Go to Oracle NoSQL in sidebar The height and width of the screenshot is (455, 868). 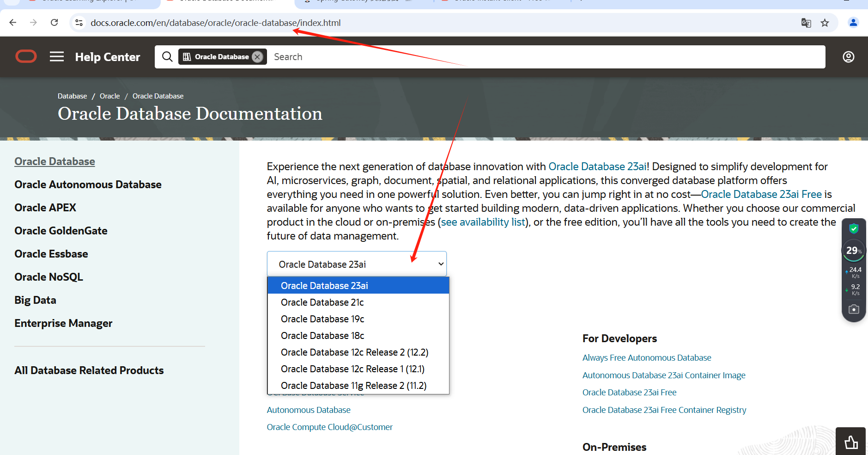pos(49,277)
